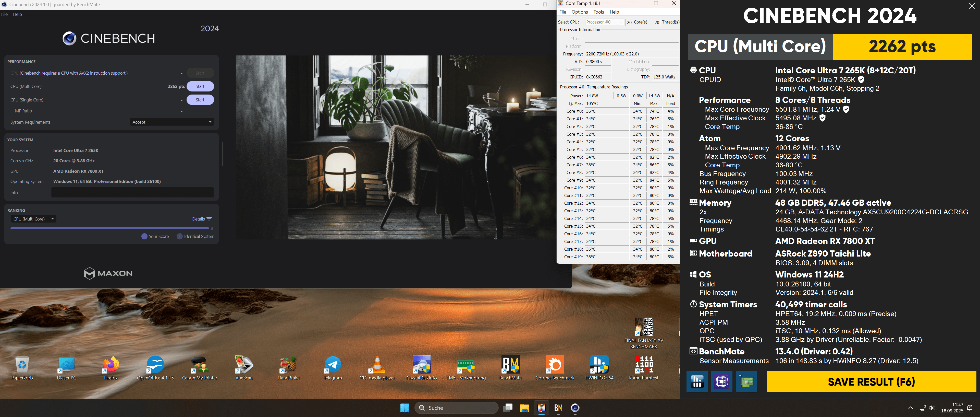Open the Core Temp Options menu
980x417 pixels.
pyautogui.click(x=579, y=12)
